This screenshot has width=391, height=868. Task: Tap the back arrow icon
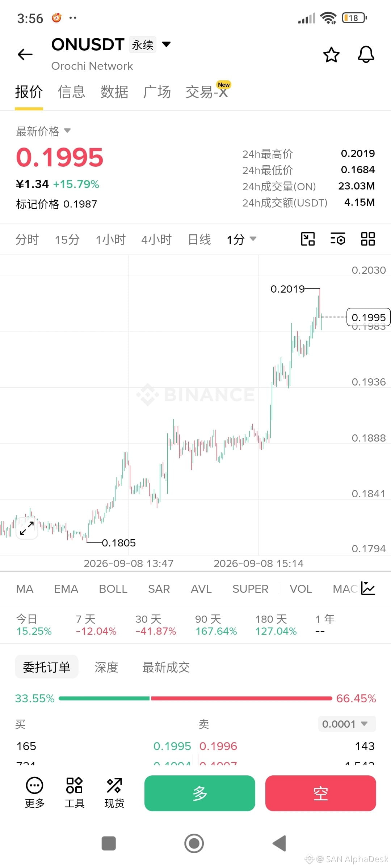tap(25, 55)
